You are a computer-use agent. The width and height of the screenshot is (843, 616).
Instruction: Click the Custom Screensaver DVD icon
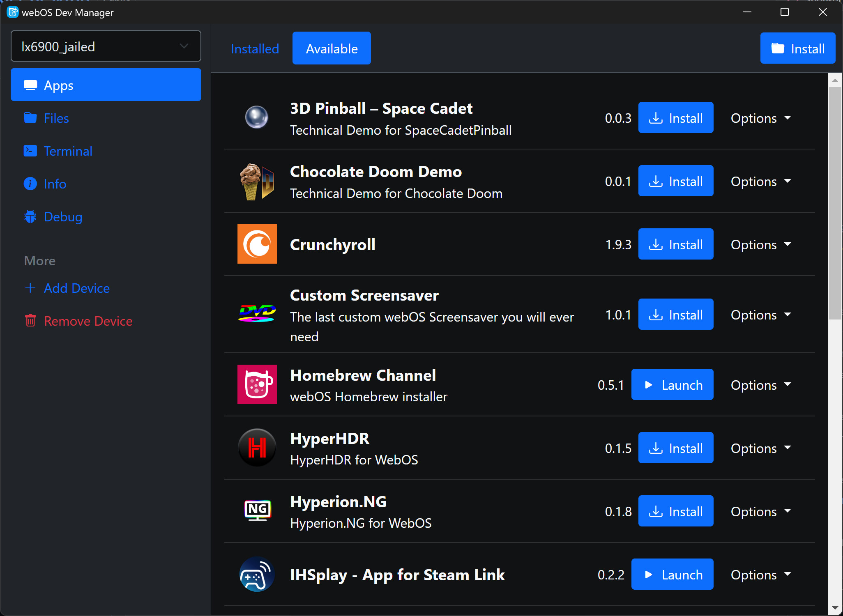coord(257,314)
